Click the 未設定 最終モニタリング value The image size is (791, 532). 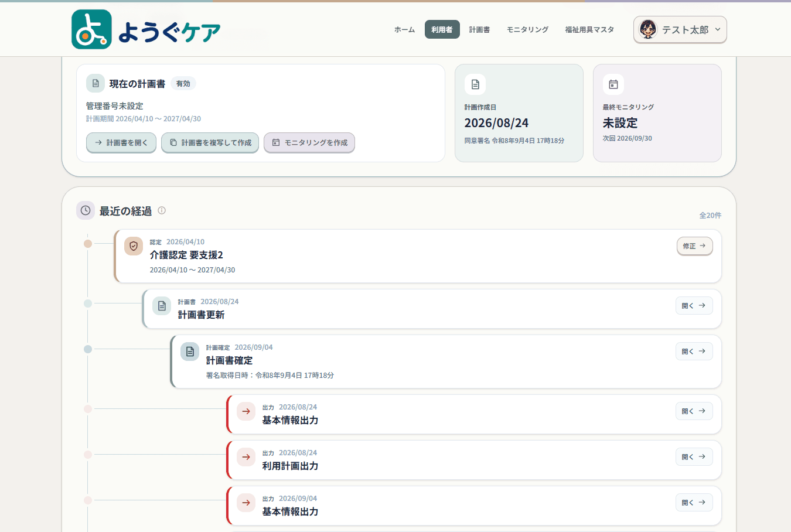click(620, 123)
